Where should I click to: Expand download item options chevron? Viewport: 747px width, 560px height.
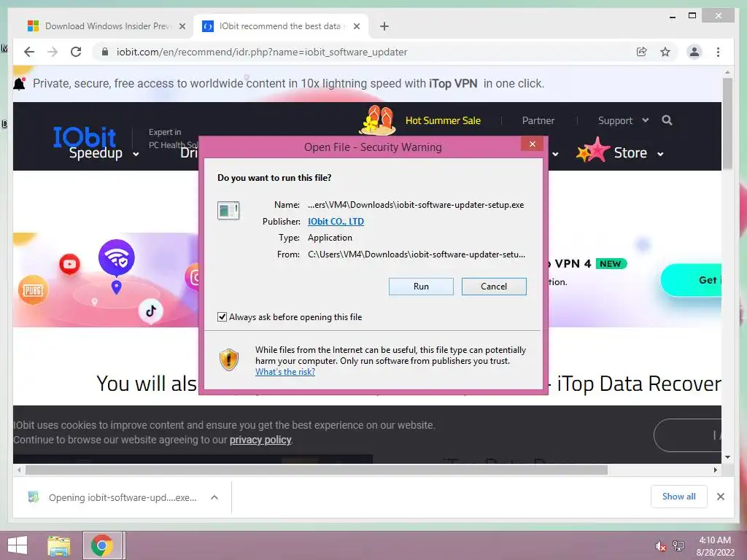(x=214, y=497)
